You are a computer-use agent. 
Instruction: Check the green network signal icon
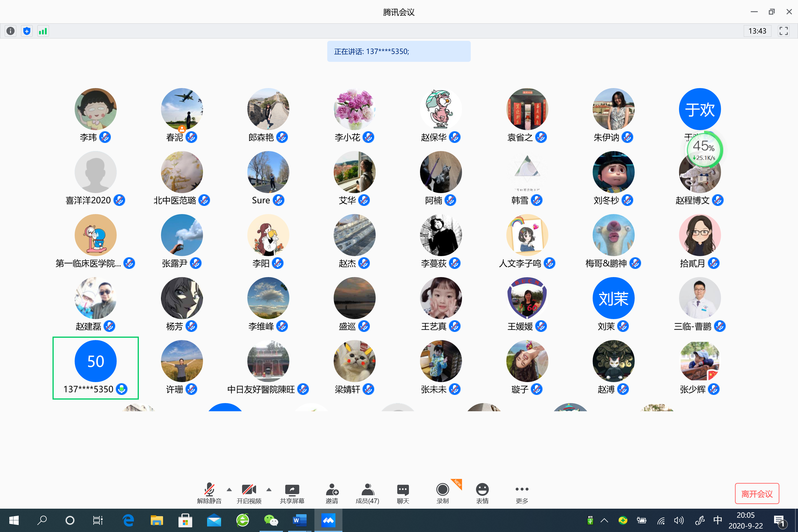click(43, 31)
